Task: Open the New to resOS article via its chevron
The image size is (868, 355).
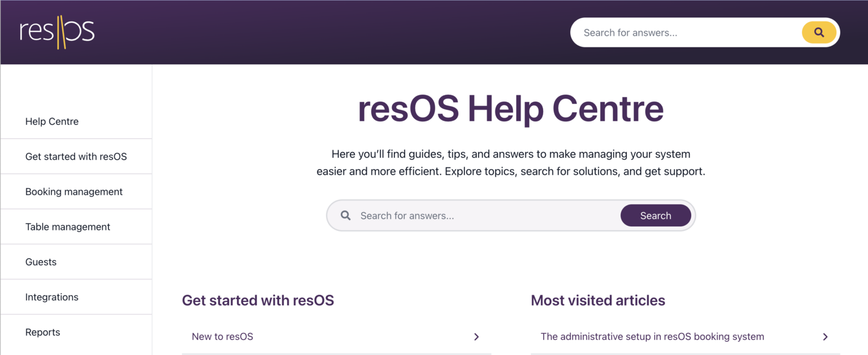Action: pos(476,336)
